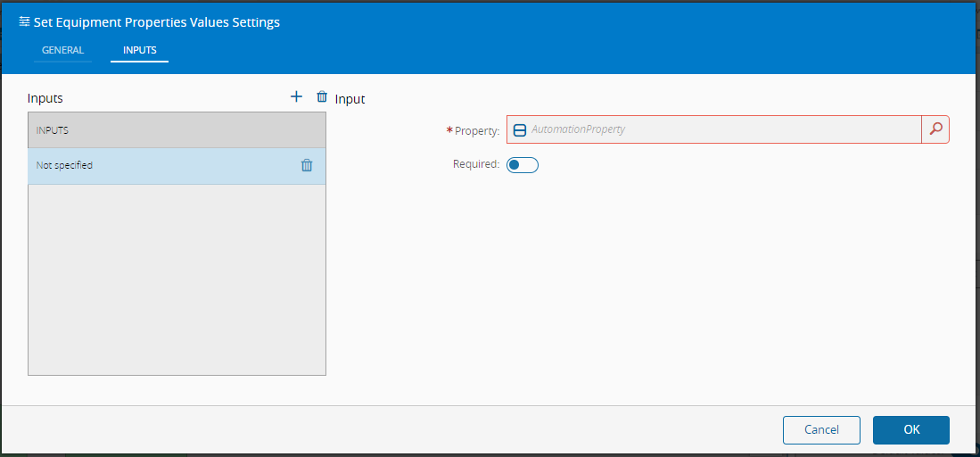
Task: Click the 'Set Equipment Properties Values Settings' title
Action: [156, 22]
